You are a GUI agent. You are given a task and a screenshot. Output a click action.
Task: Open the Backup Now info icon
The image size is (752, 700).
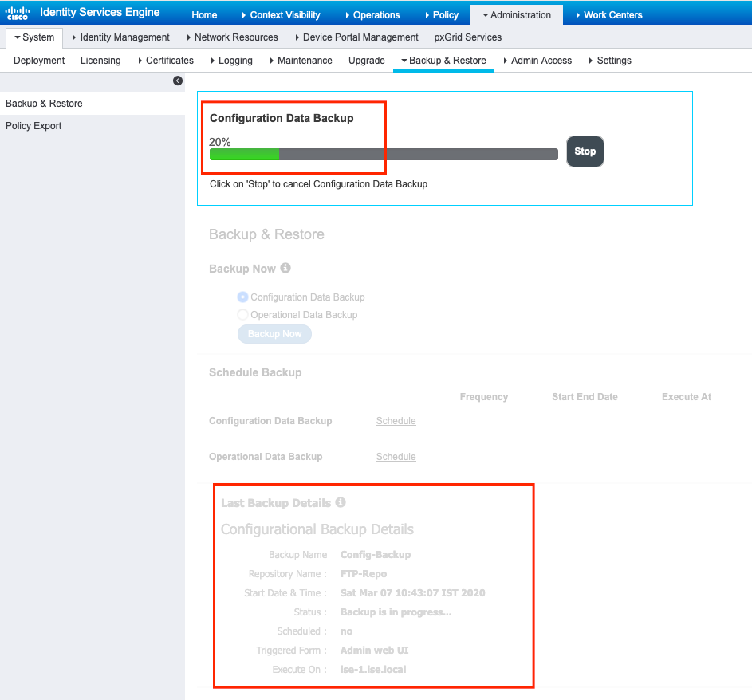point(285,268)
